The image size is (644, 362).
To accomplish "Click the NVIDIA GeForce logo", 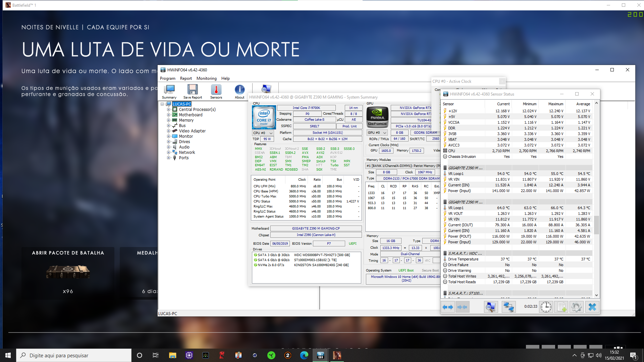I will 377,117.
